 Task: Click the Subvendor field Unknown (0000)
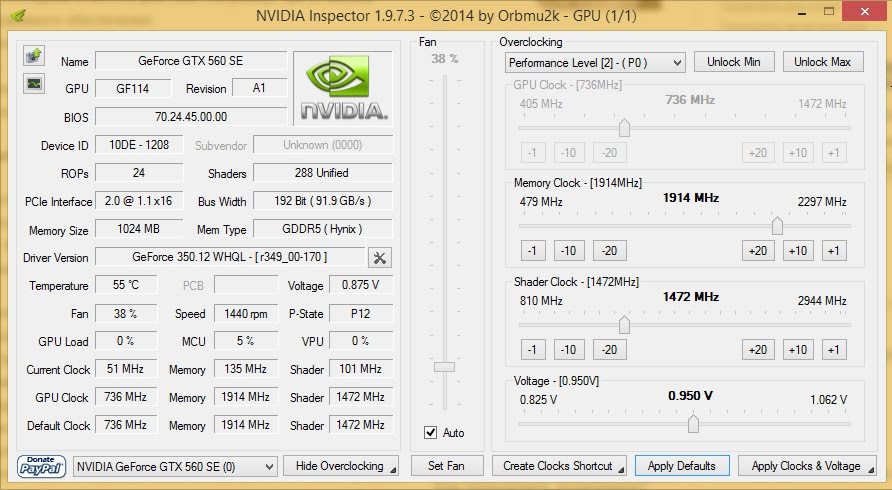(x=323, y=145)
